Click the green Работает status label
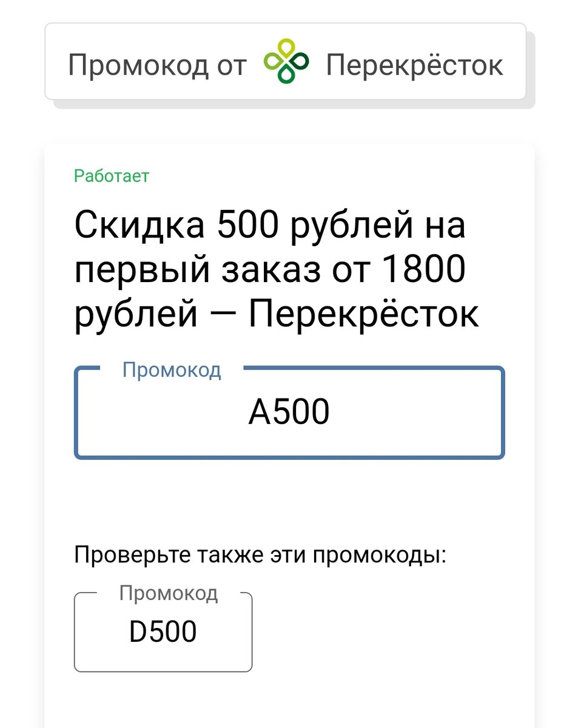578x728 pixels. [x=111, y=177]
